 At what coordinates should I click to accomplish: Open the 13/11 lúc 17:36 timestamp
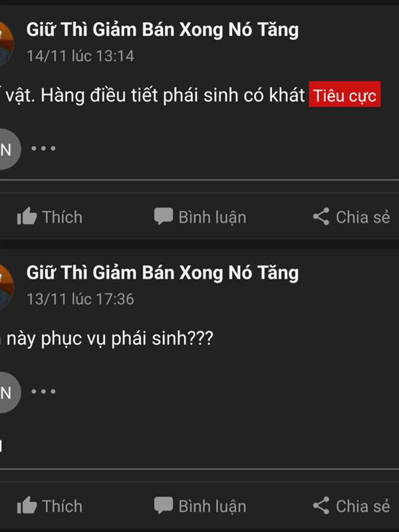(80, 299)
